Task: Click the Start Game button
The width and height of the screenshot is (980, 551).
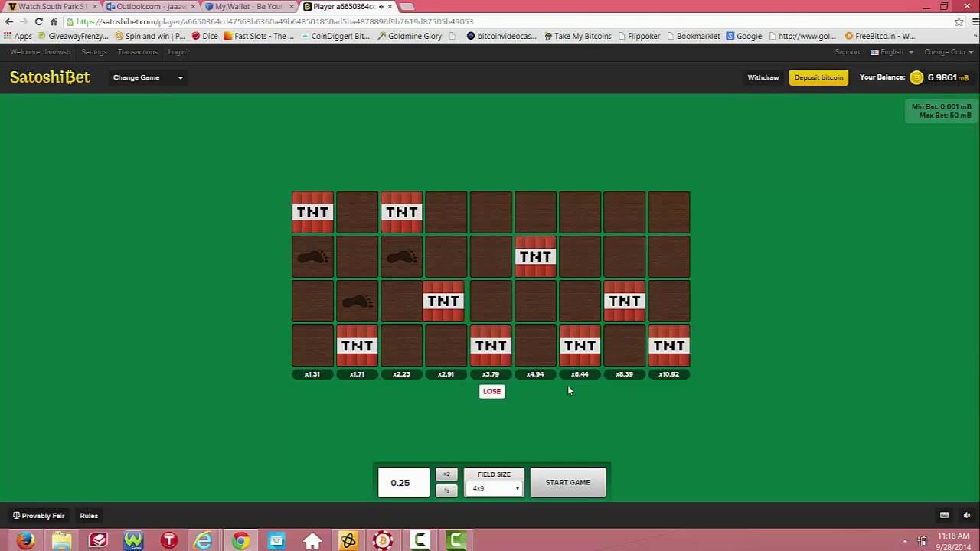Action: (568, 483)
